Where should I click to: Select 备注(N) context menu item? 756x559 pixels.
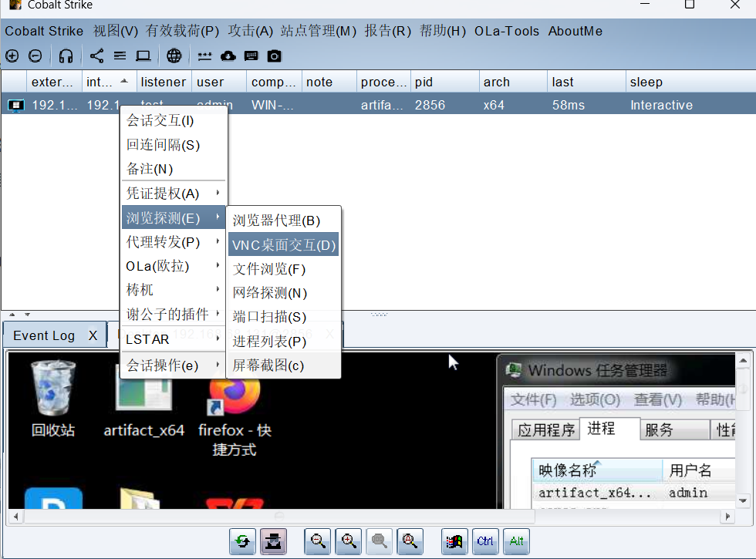coord(174,169)
